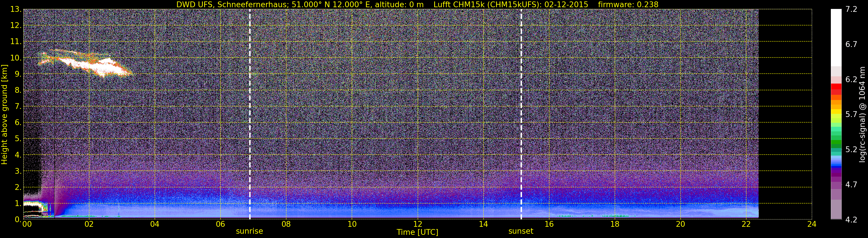868x238 pixels.
Task: Click colorbar tick label '5.7'
Action: tap(851, 114)
